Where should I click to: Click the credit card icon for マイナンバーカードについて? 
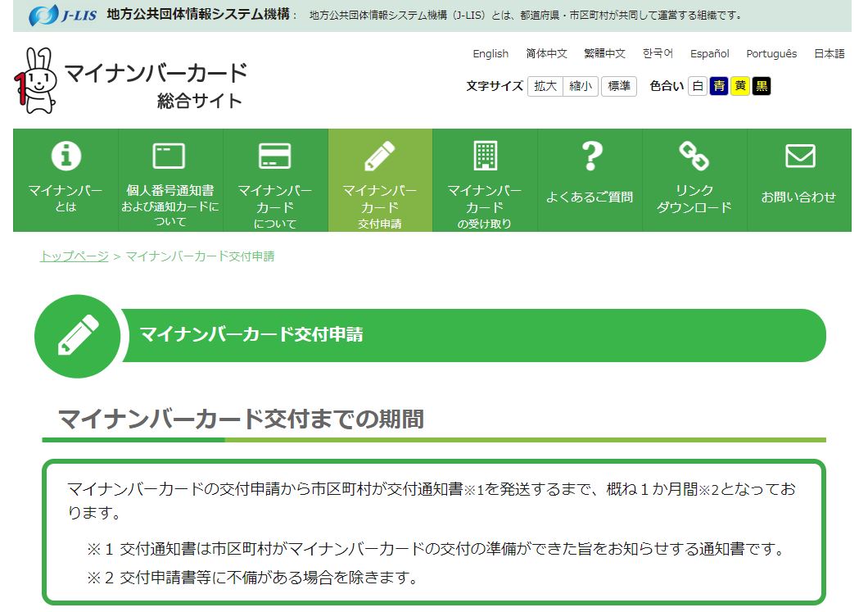click(274, 155)
